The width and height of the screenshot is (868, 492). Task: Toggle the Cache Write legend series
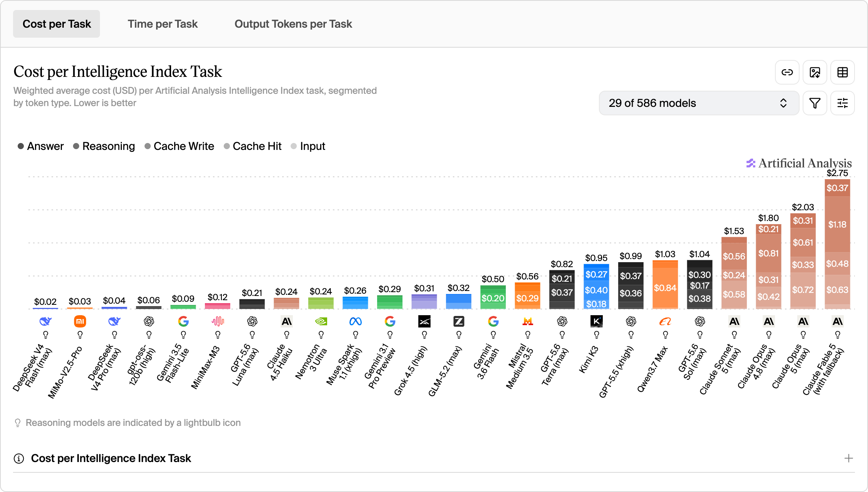click(x=179, y=146)
